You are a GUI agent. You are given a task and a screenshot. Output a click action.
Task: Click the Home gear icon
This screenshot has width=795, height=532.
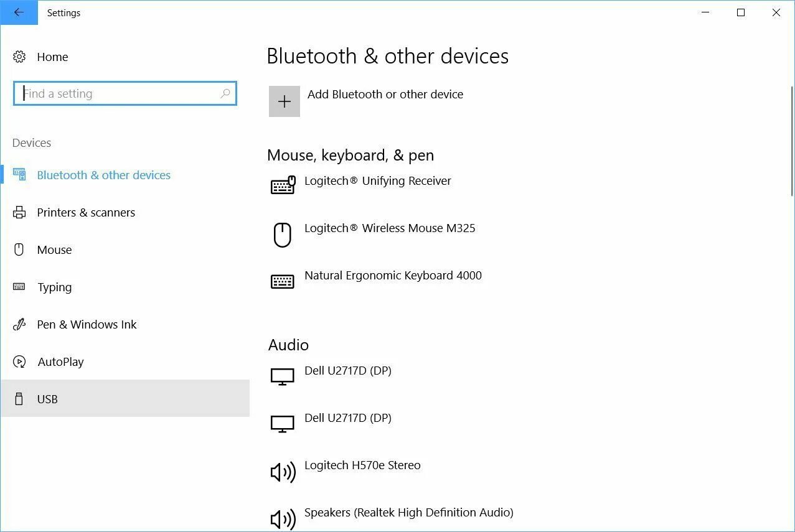pyautogui.click(x=19, y=57)
